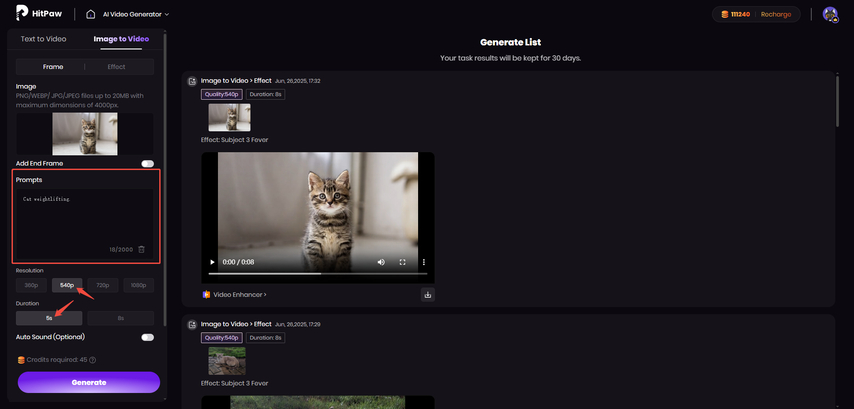Open the user avatar profile
This screenshot has height=409, width=854.
tap(830, 14)
